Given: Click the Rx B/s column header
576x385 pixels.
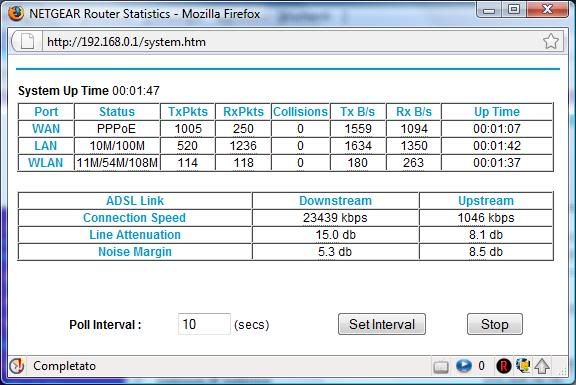Looking at the screenshot, I should click(414, 112).
